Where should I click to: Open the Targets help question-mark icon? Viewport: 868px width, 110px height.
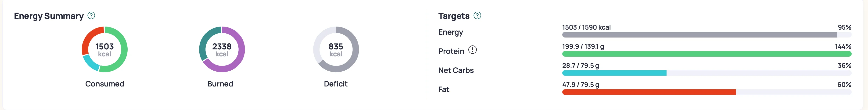(x=477, y=15)
